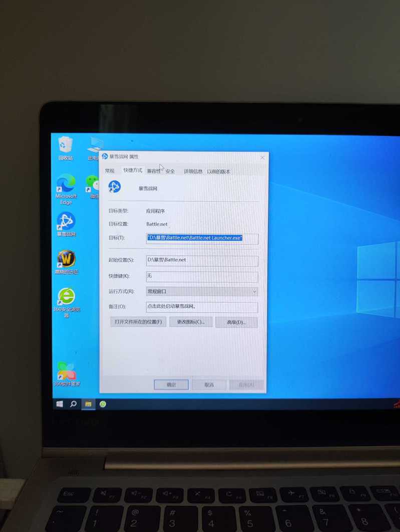Click the green 360 browser taskbar icon
This screenshot has height=532, width=400.
103,404
